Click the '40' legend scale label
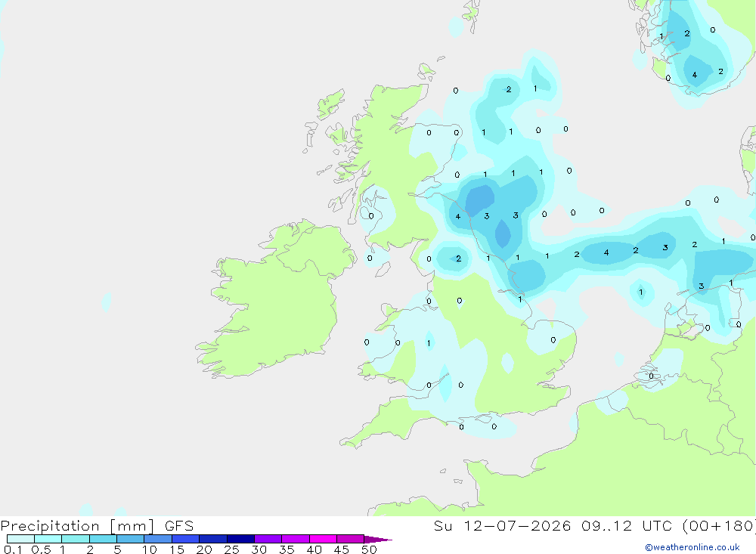Image resolution: width=756 pixels, height=554 pixels. (x=314, y=549)
